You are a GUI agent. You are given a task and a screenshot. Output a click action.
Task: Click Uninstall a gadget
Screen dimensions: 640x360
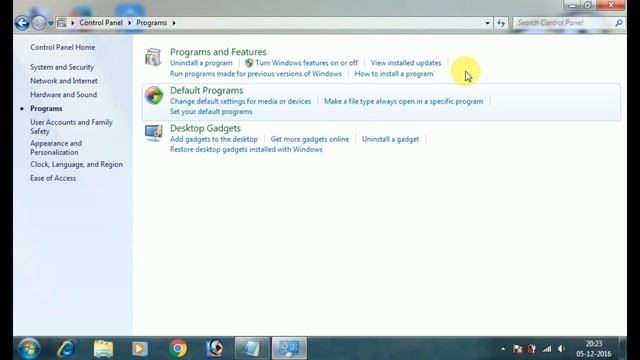click(x=390, y=139)
